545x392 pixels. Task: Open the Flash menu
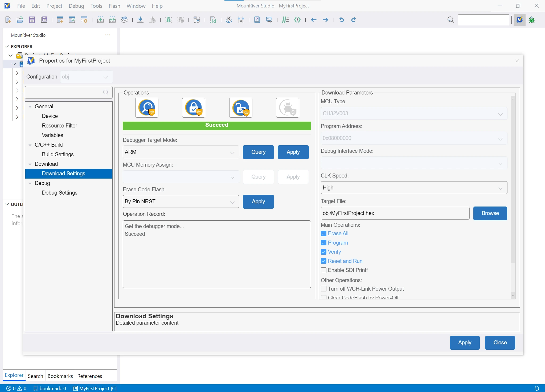(114, 6)
